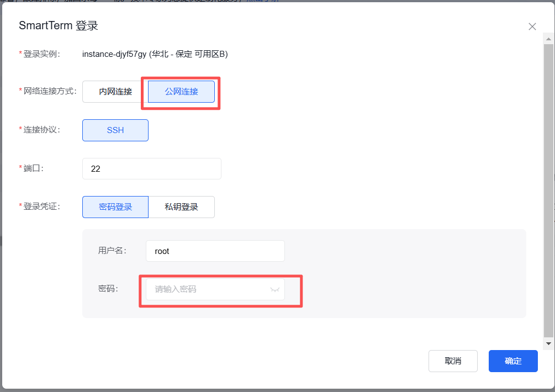Click the 取消 button

tap(453, 361)
